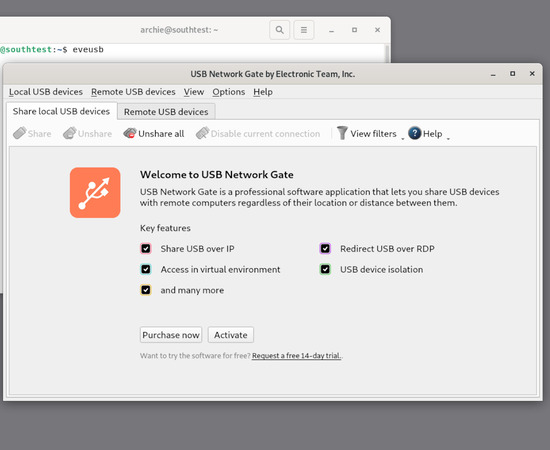Toggle the Share USB over IP checkbox

point(146,249)
